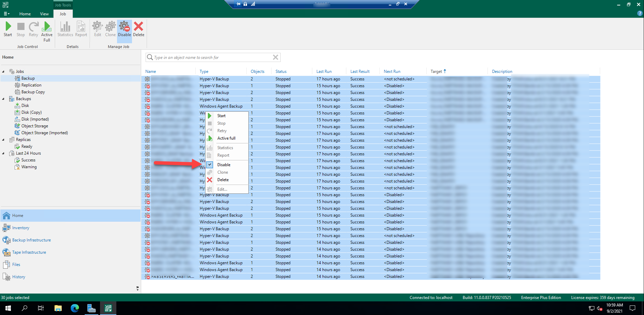This screenshot has width=644, height=315.
Task: Open Disk (Imported) tree item
Action: [35, 119]
